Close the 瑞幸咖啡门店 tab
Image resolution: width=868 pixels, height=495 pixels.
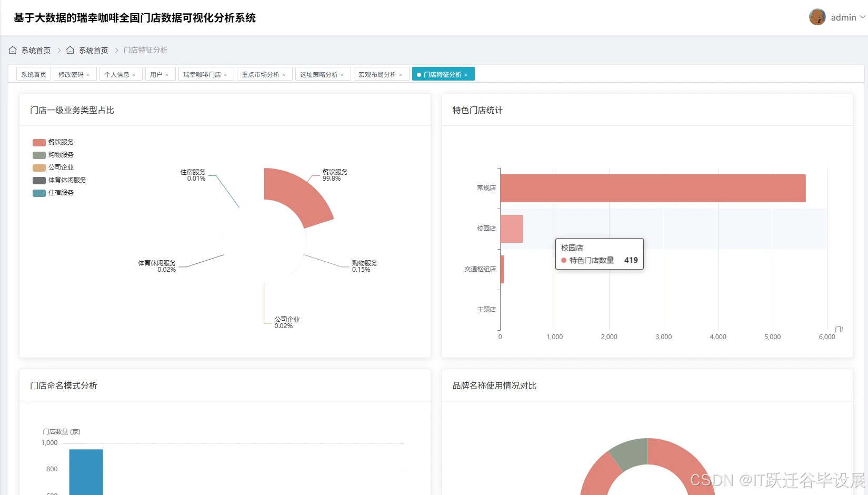[225, 75]
